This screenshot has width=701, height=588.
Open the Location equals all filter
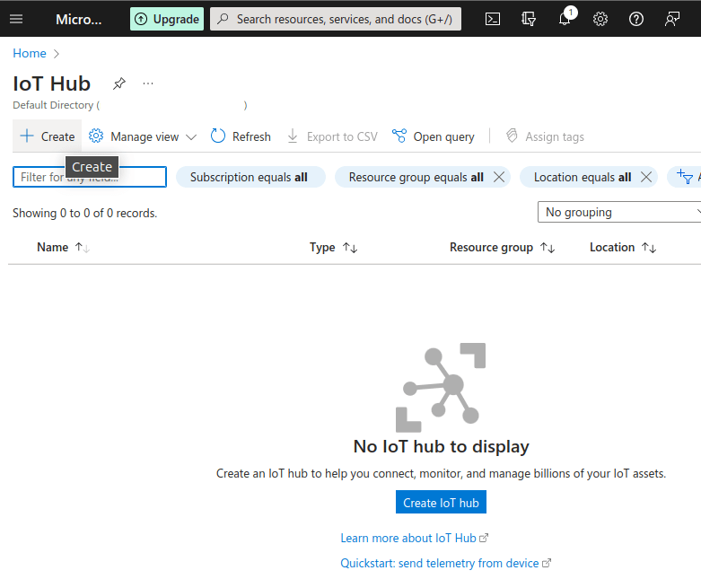pyautogui.click(x=583, y=177)
